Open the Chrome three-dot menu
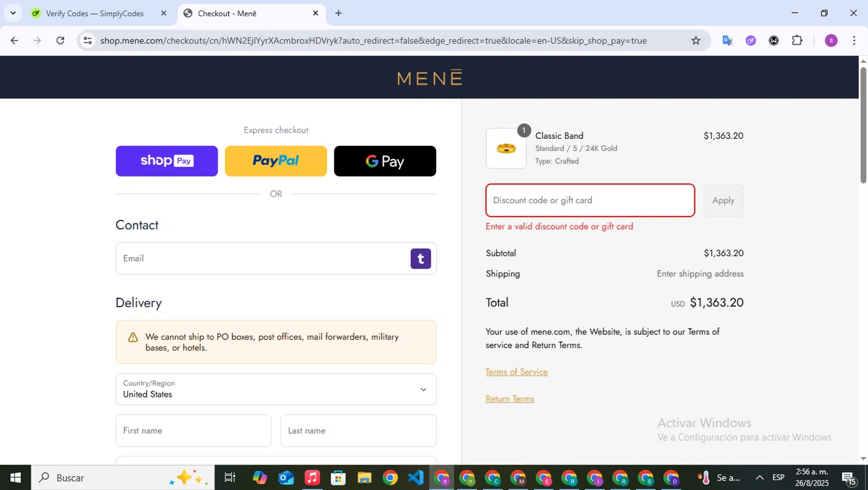The width and height of the screenshot is (868, 490). coord(854,40)
